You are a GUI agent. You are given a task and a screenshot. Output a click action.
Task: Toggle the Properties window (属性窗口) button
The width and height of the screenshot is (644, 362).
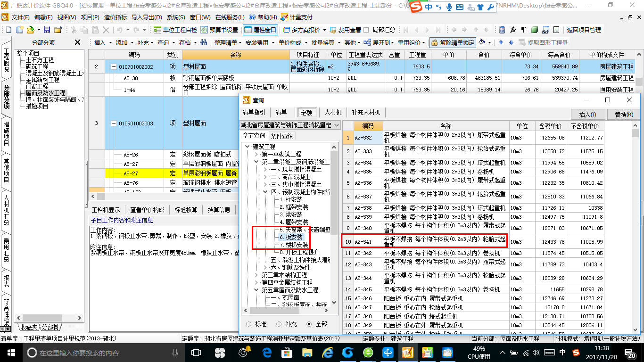tap(261, 30)
